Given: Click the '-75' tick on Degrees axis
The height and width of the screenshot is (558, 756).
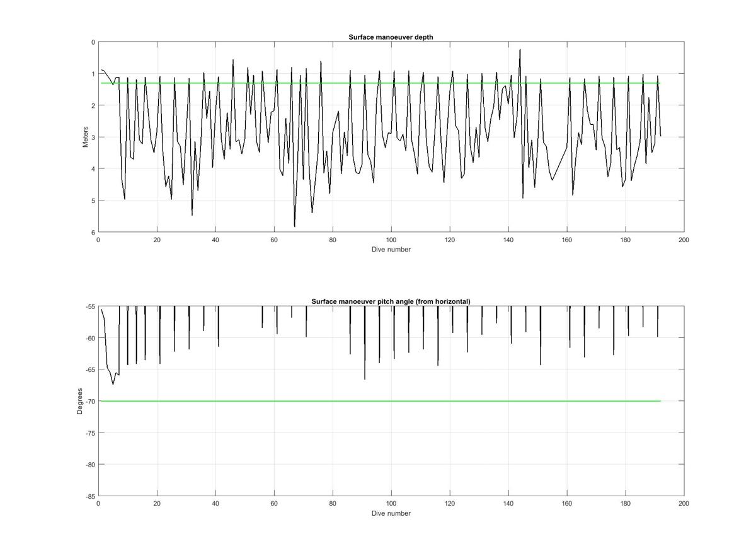Looking at the screenshot, I should 90,433.
